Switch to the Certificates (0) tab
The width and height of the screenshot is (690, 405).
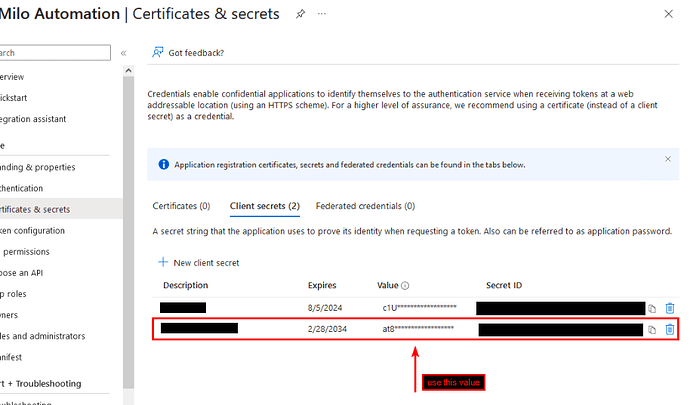coord(181,206)
